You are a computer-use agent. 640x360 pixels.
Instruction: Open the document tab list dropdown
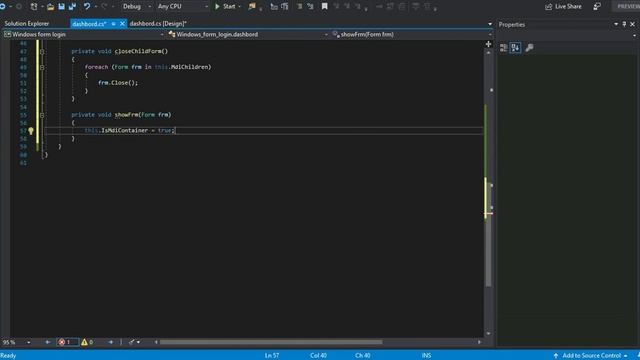(x=490, y=24)
